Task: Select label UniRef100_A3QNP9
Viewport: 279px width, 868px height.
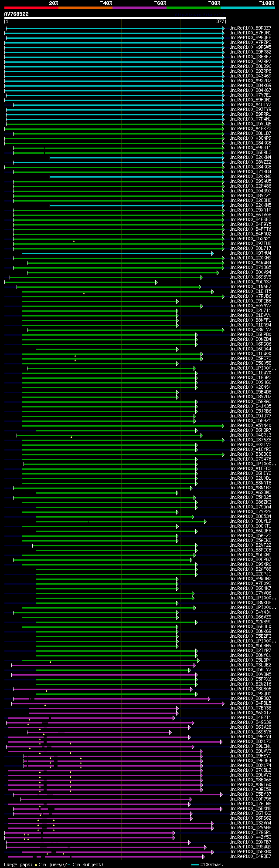Action: 250,138
